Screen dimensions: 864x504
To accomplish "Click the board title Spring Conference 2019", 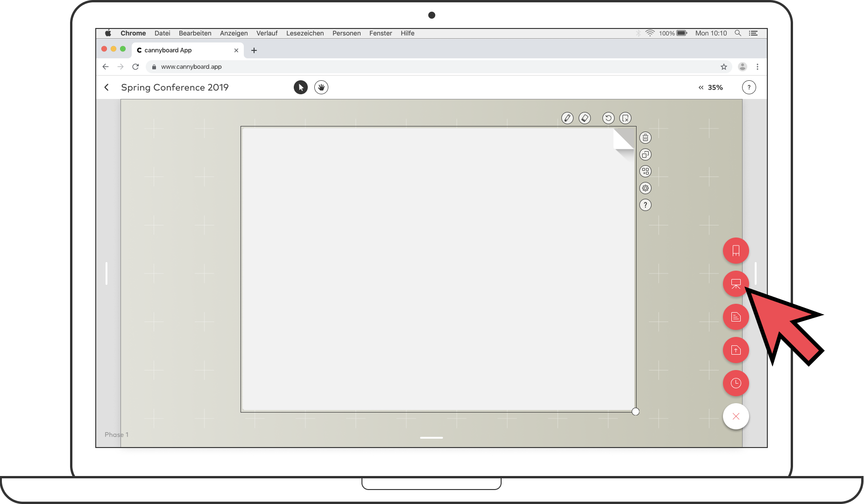I will point(175,87).
